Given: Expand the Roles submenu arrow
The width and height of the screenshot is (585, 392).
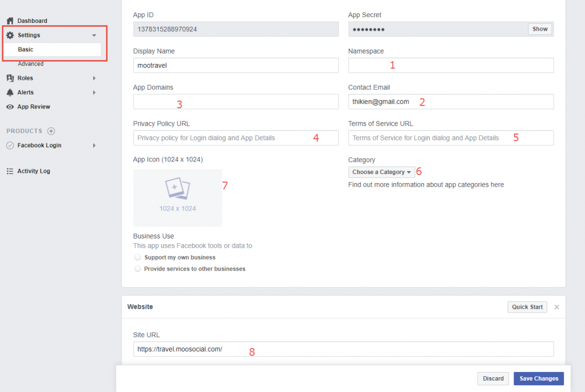Looking at the screenshot, I should click(94, 78).
